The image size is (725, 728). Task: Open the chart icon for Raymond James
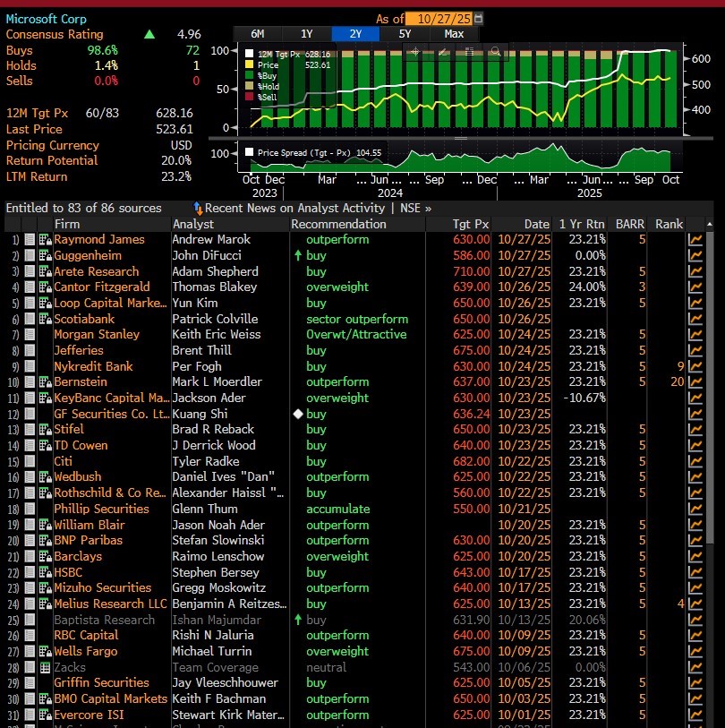(695, 240)
